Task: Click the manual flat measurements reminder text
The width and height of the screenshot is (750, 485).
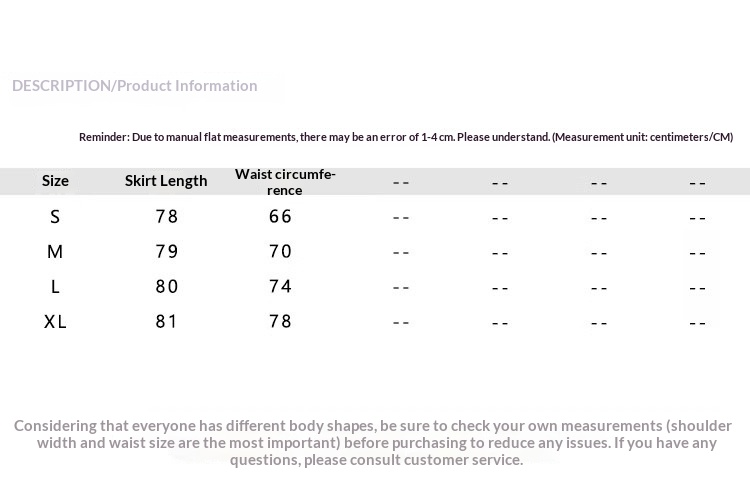Action: 405,137
